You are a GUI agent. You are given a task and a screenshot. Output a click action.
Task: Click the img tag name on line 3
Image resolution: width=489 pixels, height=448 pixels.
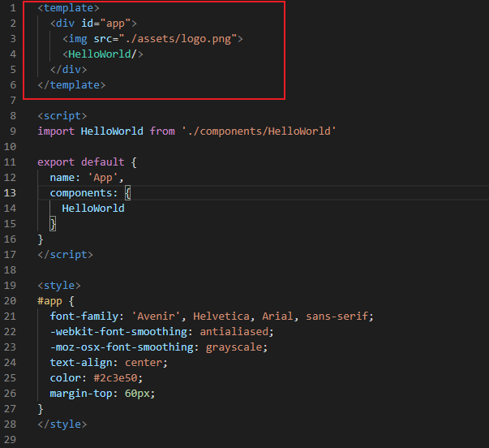[78, 39]
